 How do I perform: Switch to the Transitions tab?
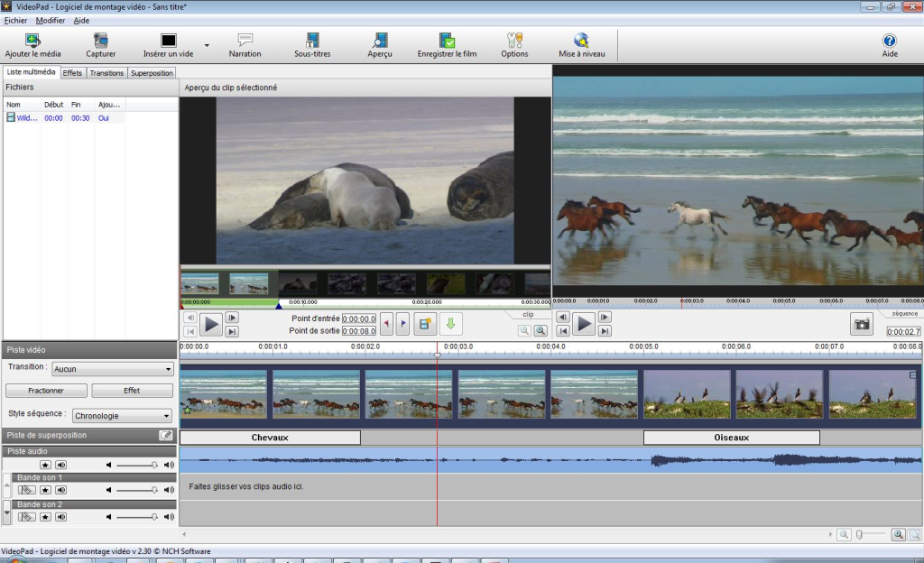[106, 73]
